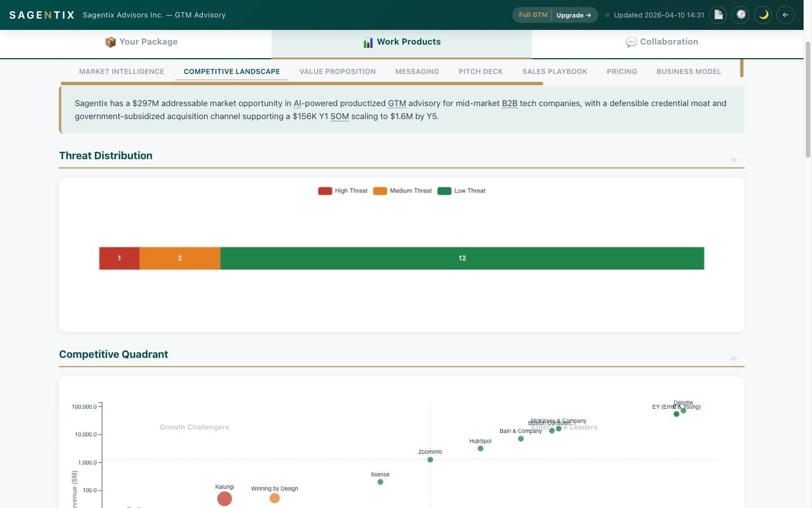Image resolution: width=812 pixels, height=508 pixels.
Task: Click the Growth Challengers quadrant label
Action: (194, 427)
